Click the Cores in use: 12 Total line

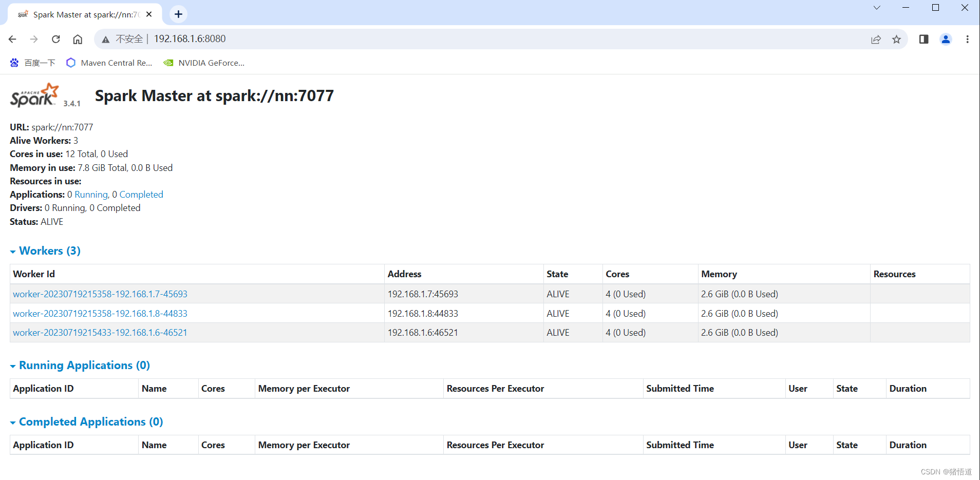69,154
